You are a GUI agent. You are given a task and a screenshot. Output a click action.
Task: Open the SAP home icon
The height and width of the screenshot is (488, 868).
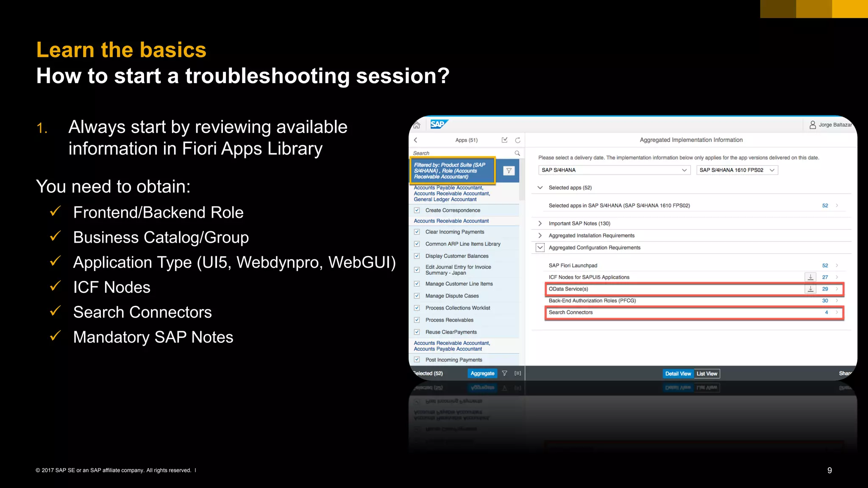[417, 125]
